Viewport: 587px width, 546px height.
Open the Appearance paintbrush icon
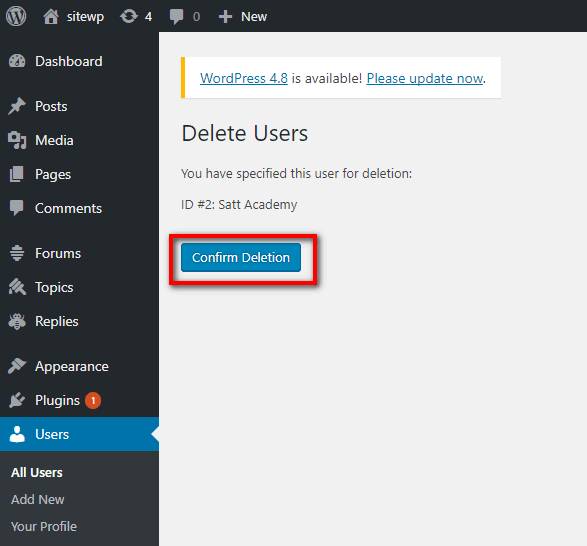(x=17, y=366)
